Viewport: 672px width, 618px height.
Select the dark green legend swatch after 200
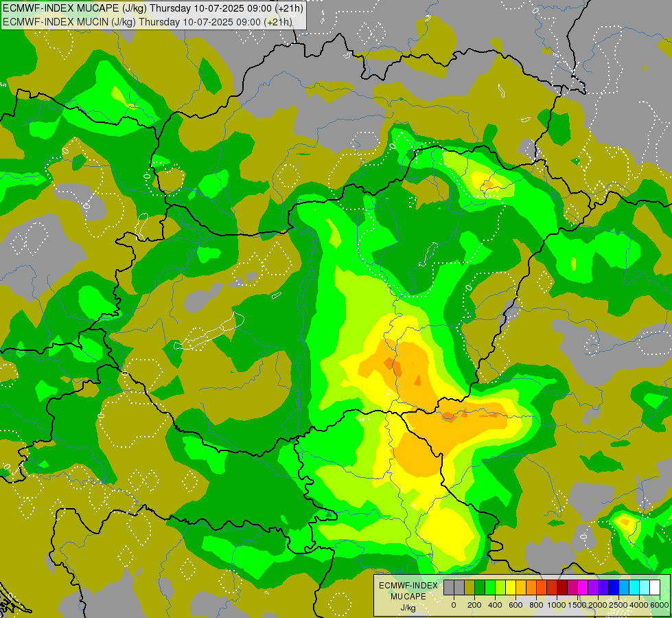[x=480, y=587]
